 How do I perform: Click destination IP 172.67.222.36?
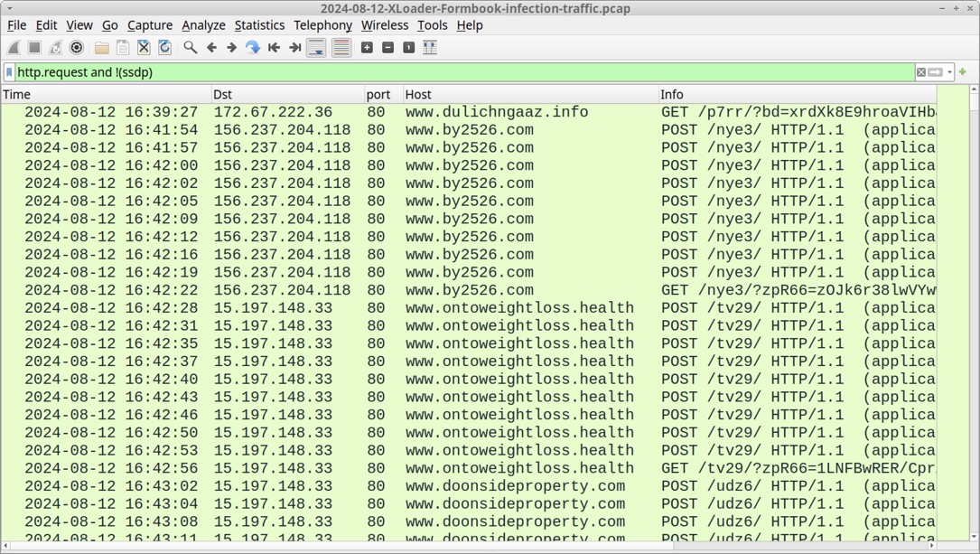[x=273, y=112]
